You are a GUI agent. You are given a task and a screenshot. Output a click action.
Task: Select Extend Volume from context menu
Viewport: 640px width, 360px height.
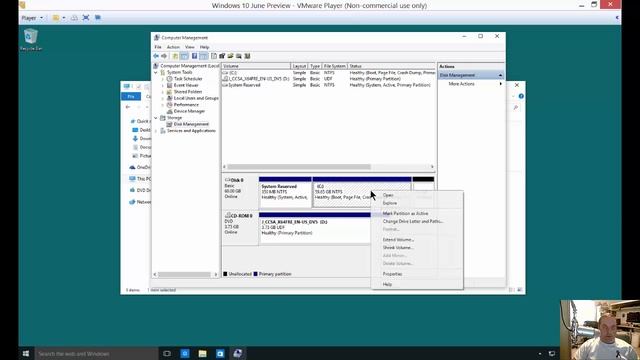417,240
